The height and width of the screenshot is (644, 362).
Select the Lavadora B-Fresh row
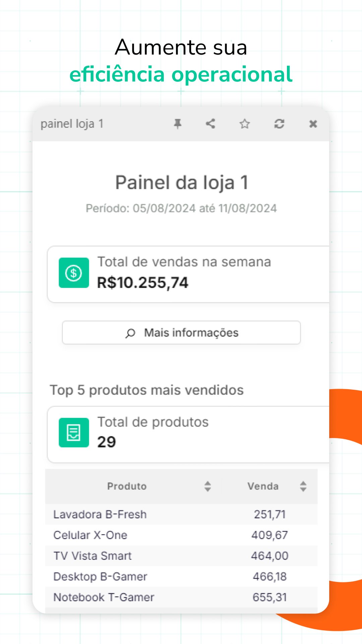100,514
